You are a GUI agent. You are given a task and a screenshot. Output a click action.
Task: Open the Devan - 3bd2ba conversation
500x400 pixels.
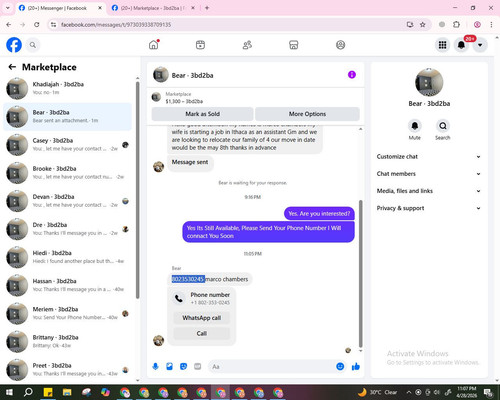pyautogui.click(x=68, y=201)
